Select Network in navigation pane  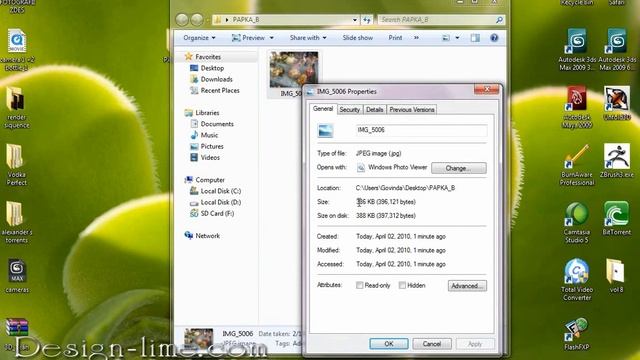click(x=202, y=236)
